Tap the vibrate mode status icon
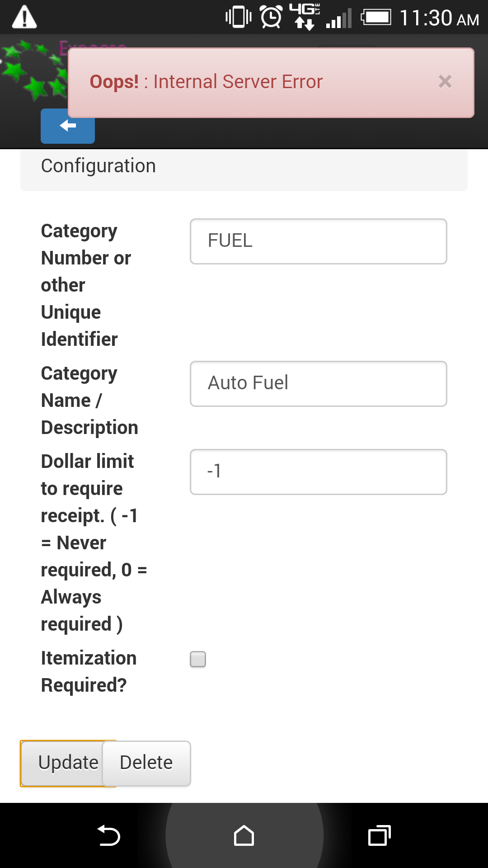488x868 pixels. pos(238,17)
